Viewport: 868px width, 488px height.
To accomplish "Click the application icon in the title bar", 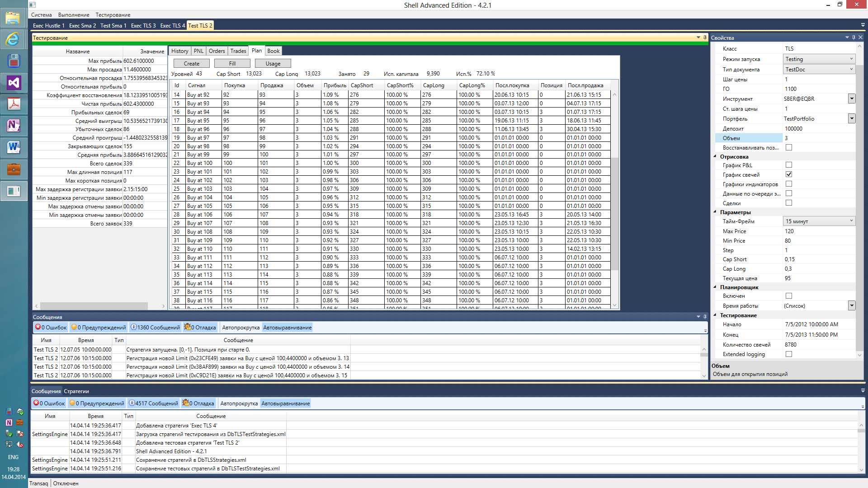I will coord(32,5).
